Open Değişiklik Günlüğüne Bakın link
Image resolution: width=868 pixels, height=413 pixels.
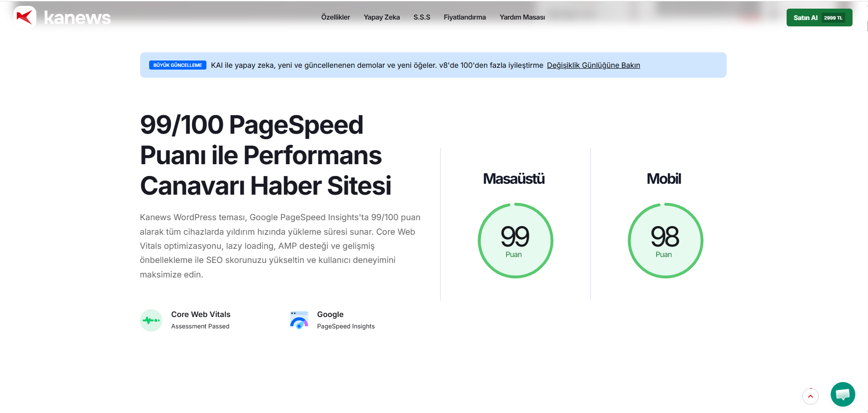[593, 65]
